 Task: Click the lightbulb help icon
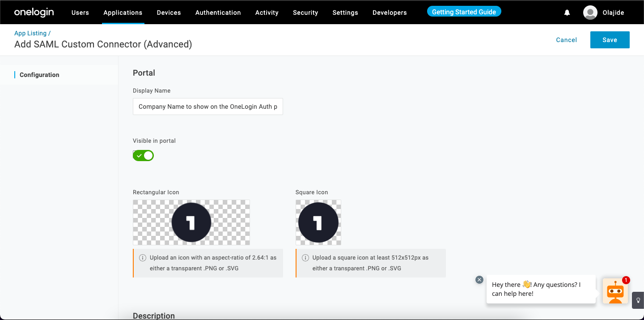(x=638, y=300)
